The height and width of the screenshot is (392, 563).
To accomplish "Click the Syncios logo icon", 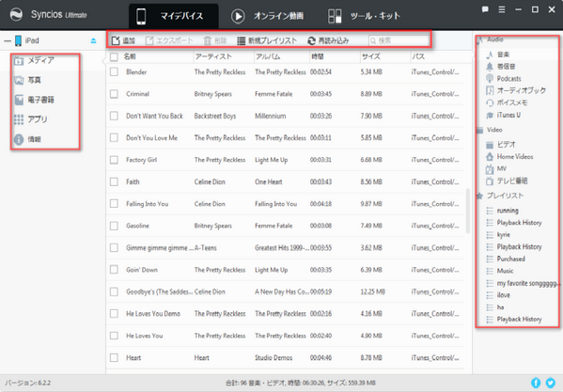I will tap(16, 15).
